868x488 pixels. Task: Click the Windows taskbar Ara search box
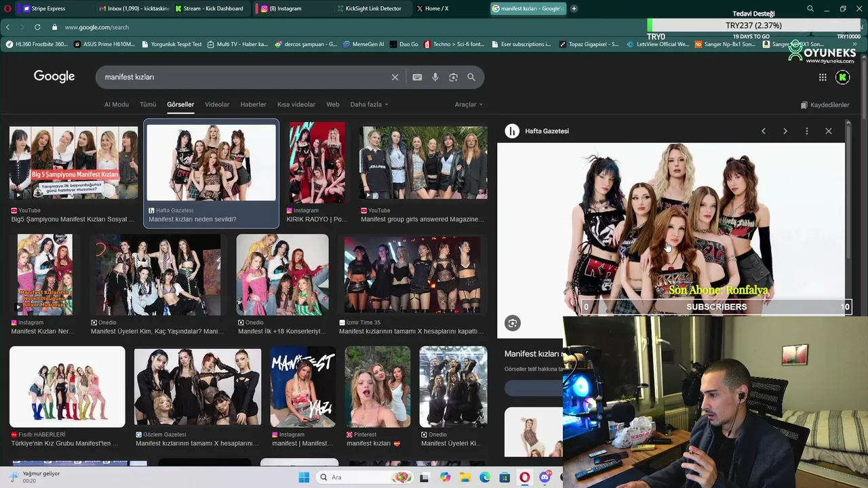365,477
